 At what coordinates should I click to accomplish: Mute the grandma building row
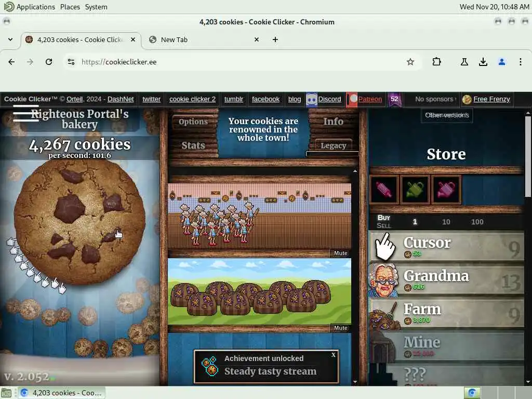pos(340,253)
